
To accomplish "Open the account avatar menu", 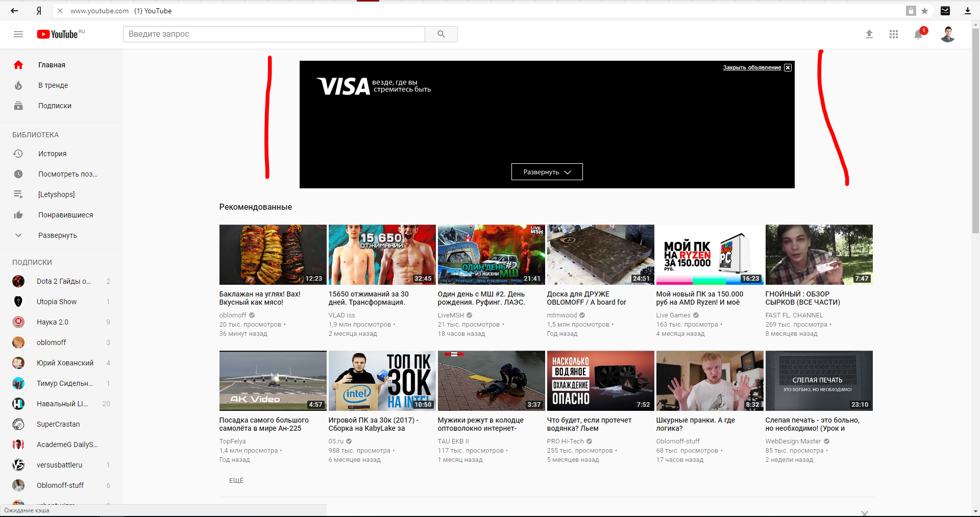I will [948, 34].
